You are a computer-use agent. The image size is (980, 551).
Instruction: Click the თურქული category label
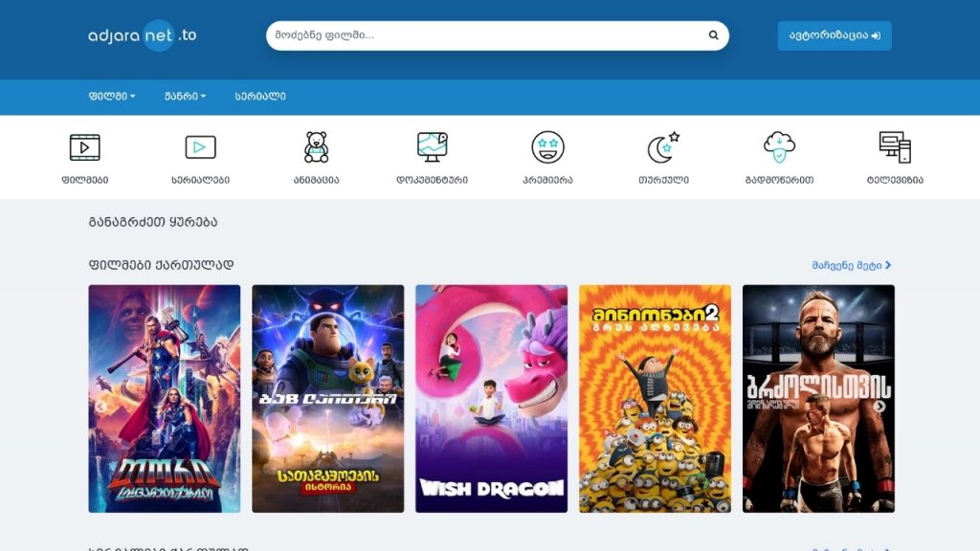pos(663,180)
